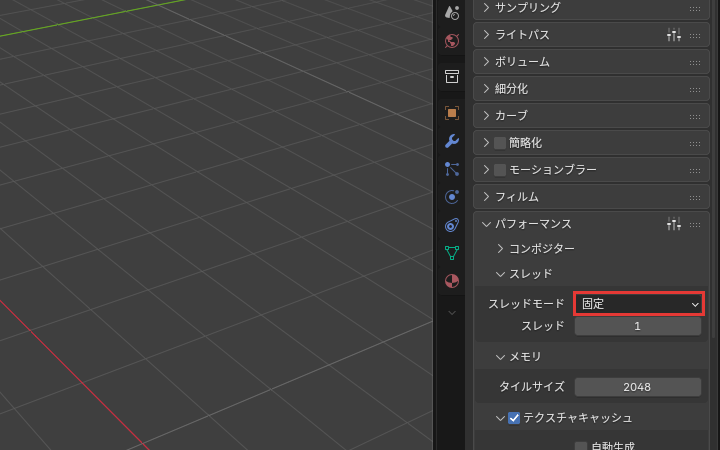Expand the サンプリング panel
The image size is (720, 450).
(x=486, y=7)
